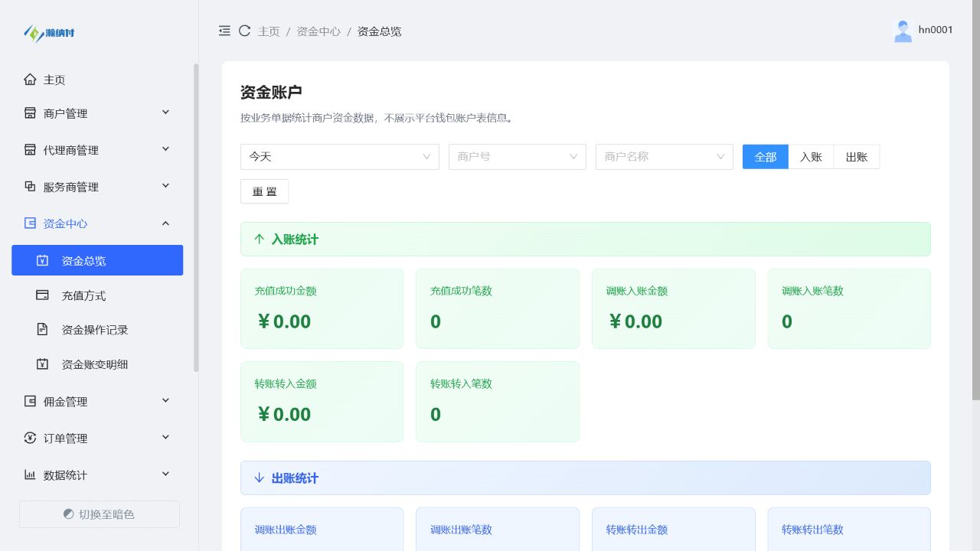Expand the 服务商管理 menu chevron

[x=165, y=186]
